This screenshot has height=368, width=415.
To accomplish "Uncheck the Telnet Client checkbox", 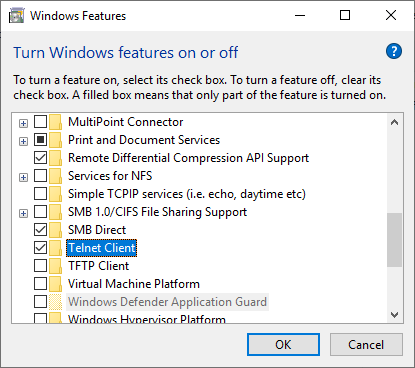I will [40, 248].
